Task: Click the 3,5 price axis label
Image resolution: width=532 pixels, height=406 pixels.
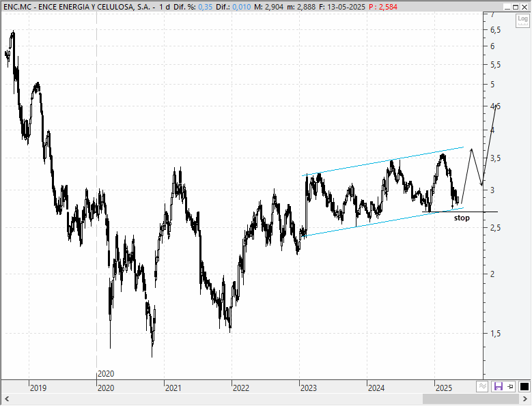Action: pyautogui.click(x=495, y=158)
